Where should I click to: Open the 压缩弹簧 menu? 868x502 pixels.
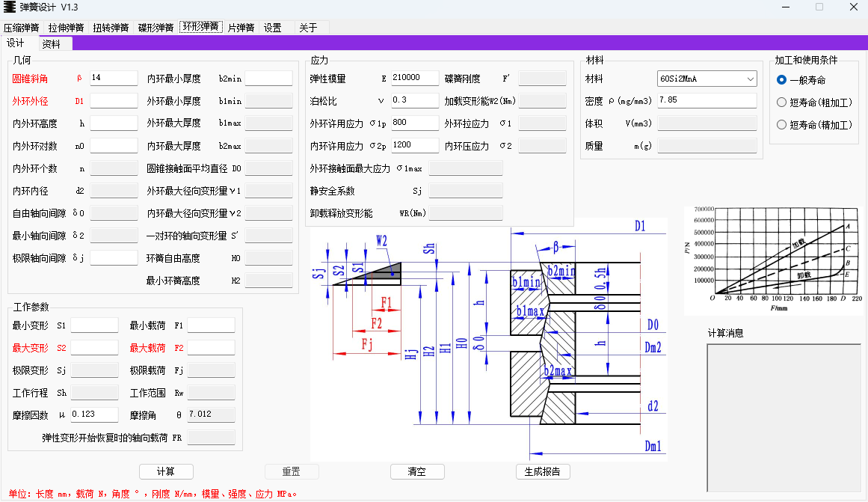tap(22, 26)
